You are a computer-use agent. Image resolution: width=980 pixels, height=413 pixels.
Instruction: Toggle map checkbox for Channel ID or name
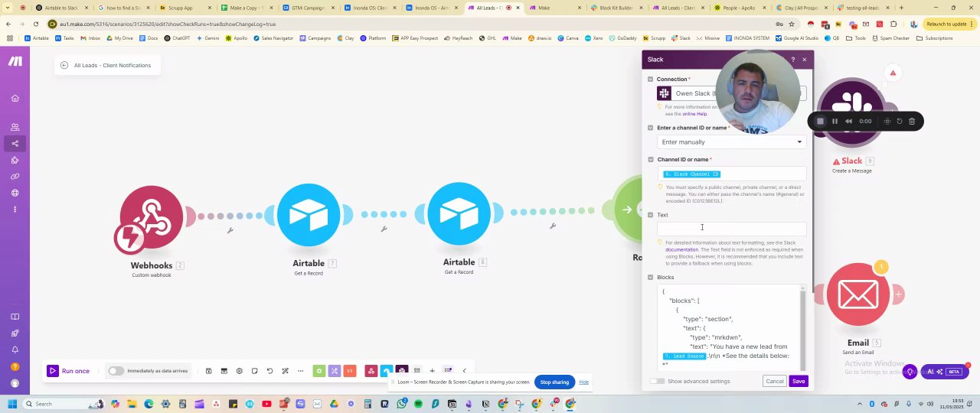coord(650,160)
